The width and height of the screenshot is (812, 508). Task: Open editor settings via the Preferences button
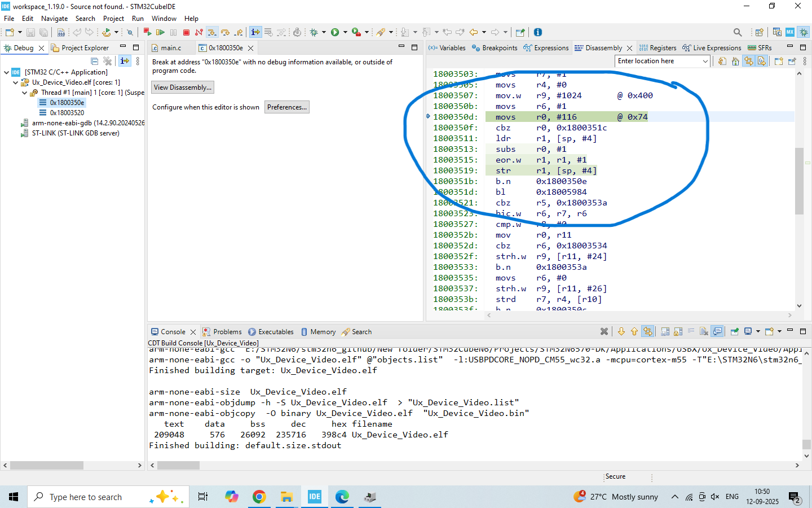(286, 107)
